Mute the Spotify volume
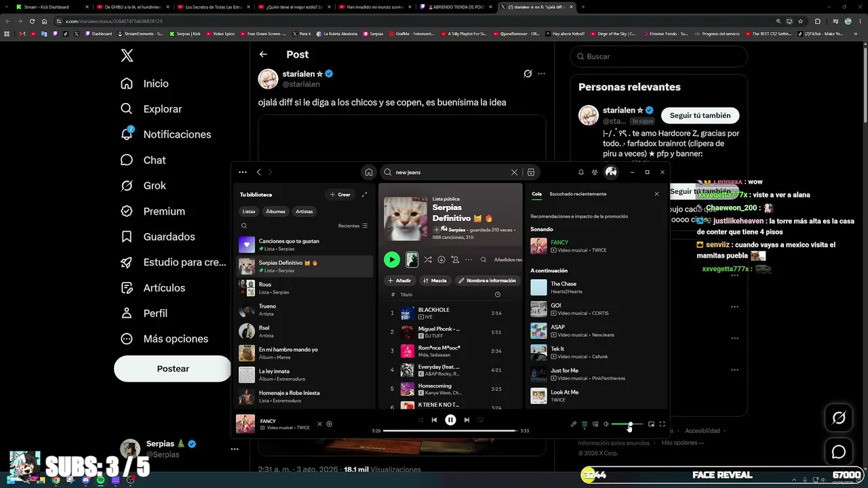Image resolution: width=868 pixels, height=488 pixels. click(606, 424)
